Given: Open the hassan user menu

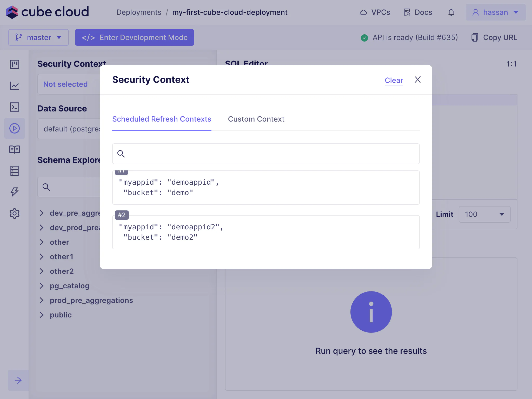Looking at the screenshot, I should pyautogui.click(x=495, y=12).
